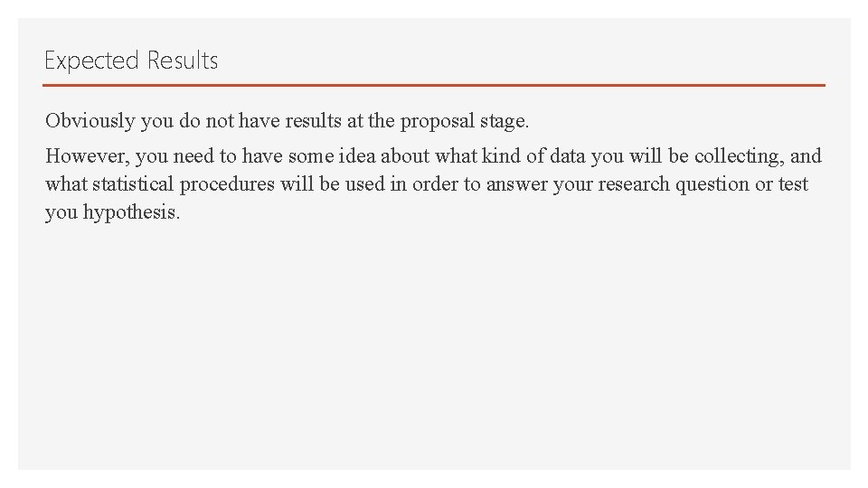Click the word 'answer' in body text
This screenshot has width=868, height=488.
[517, 184]
